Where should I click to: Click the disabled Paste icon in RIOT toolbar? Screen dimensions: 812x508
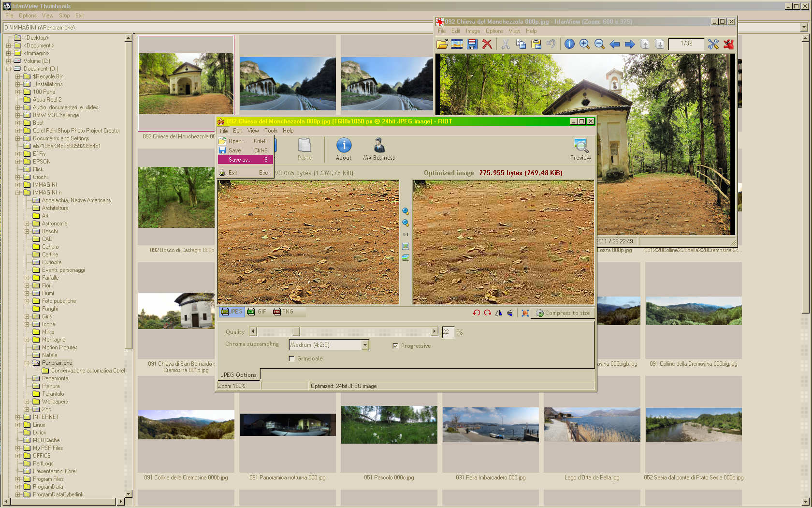[304, 149]
